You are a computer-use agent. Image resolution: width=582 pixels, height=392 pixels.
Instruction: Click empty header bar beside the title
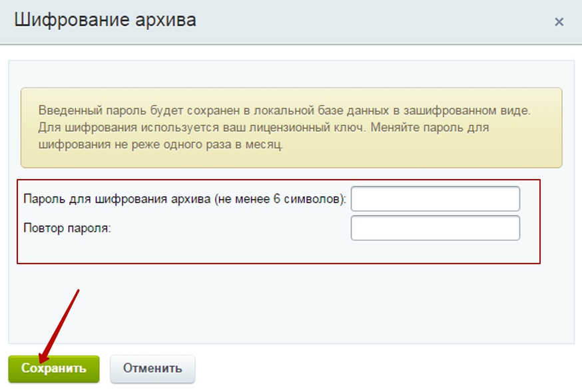(x=371, y=21)
